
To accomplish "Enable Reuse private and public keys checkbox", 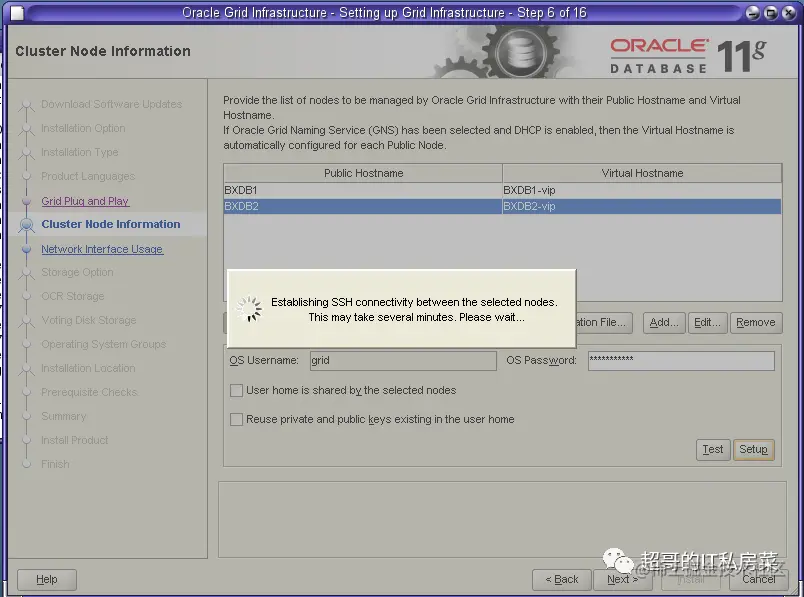I will (x=236, y=420).
